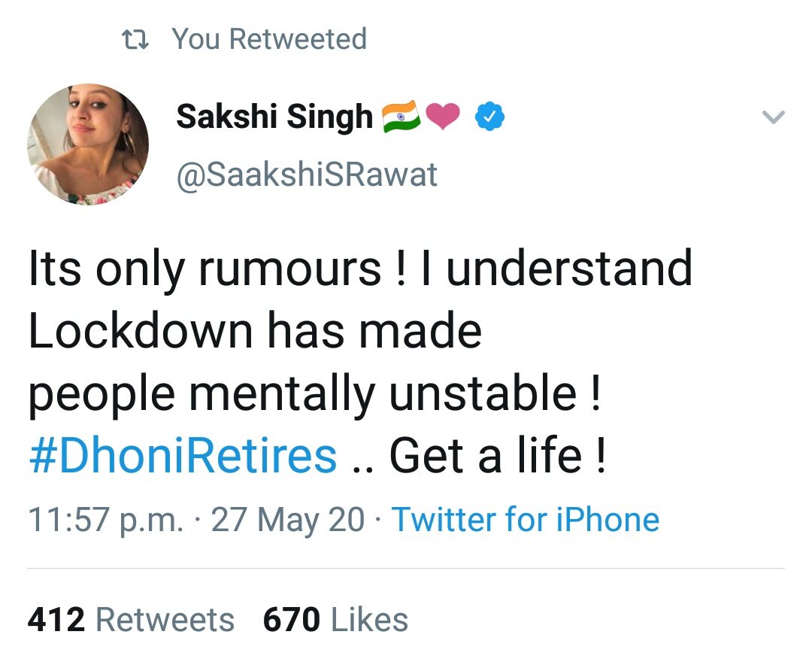Open the Sakshi Singh display name
This screenshot has width=812, height=668.
[x=274, y=117]
